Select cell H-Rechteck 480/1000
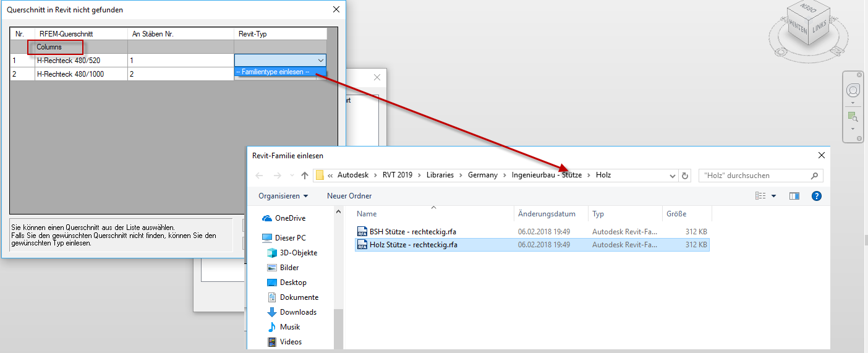 [82, 74]
